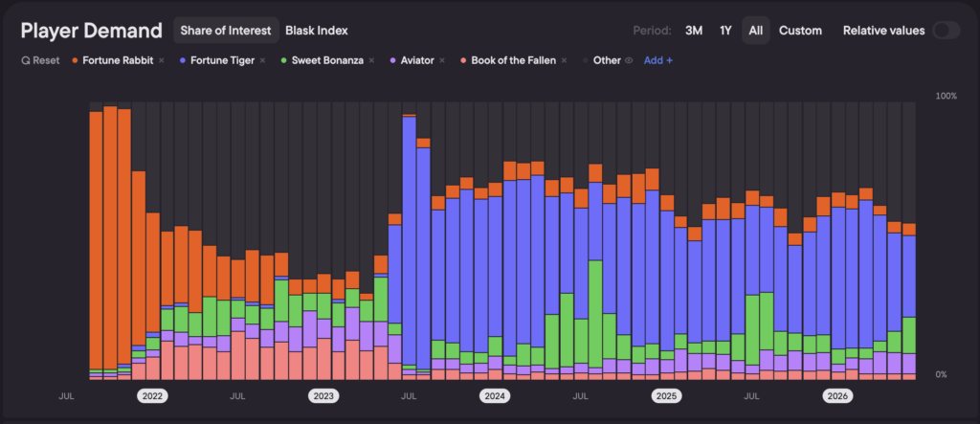The image size is (980, 424).
Task: Click the Reset icon in legend
Action: (25, 60)
